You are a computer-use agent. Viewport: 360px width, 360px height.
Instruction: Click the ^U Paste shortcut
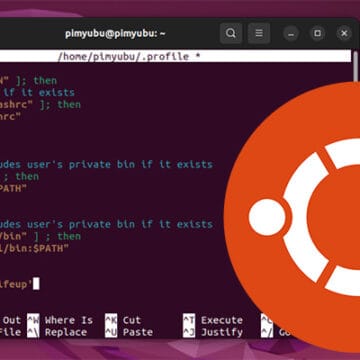[x=129, y=332]
